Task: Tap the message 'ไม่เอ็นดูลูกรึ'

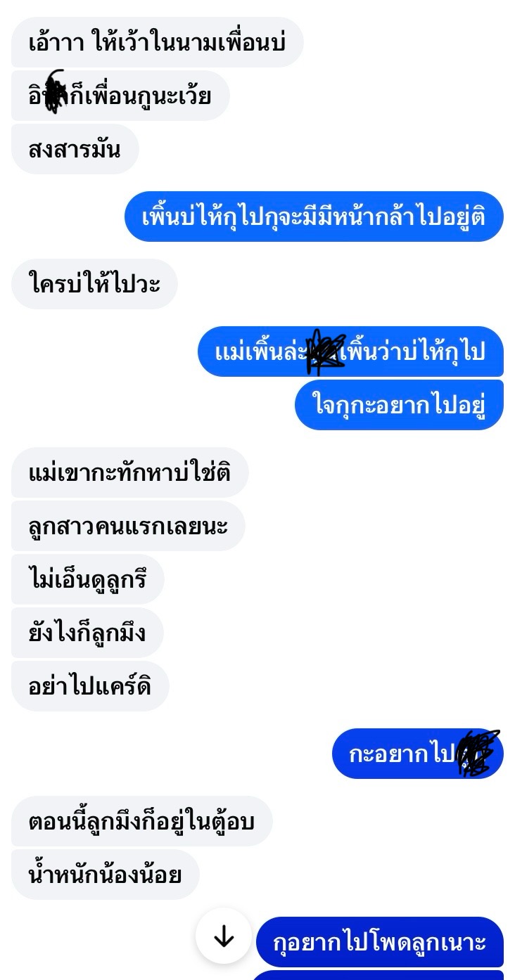Action: point(87,579)
